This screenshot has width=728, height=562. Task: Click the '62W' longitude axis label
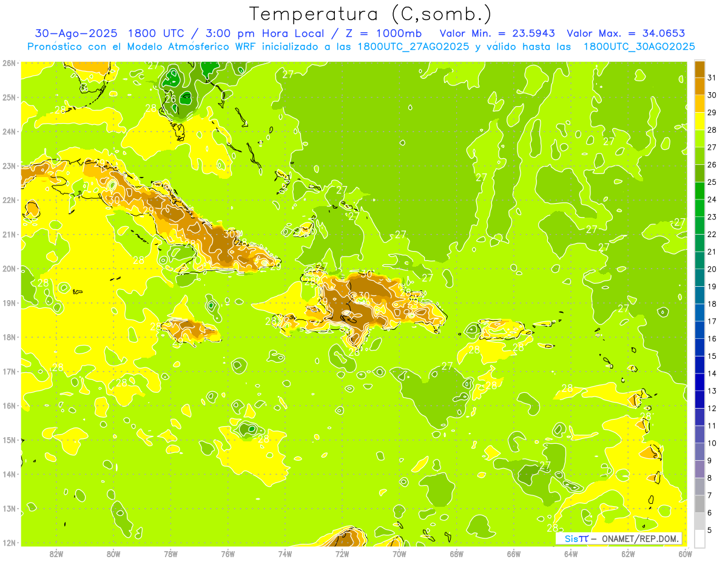pos(628,554)
